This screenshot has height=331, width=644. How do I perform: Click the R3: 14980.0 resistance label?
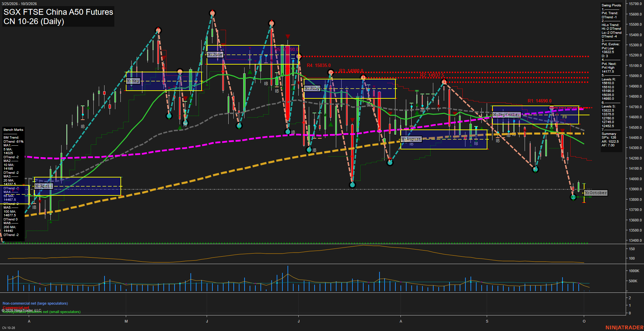tap(351, 71)
